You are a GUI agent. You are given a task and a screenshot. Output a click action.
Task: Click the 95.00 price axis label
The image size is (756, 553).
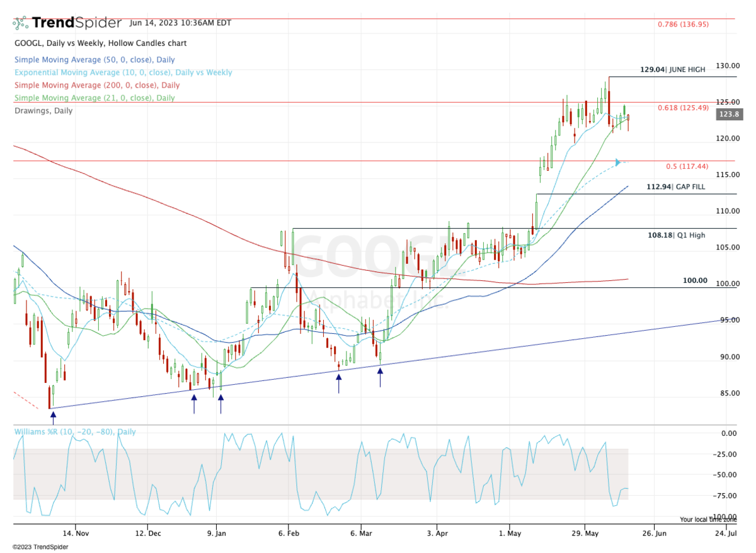[x=729, y=320]
